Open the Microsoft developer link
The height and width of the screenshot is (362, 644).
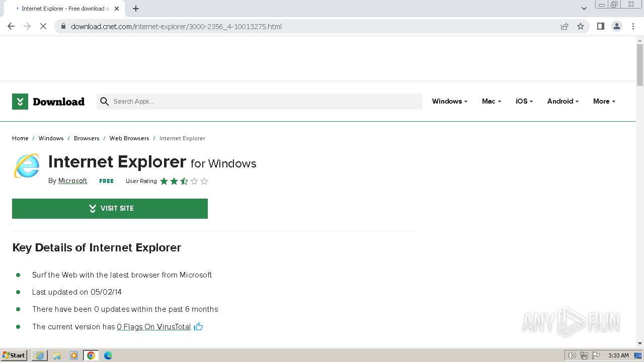click(x=72, y=180)
